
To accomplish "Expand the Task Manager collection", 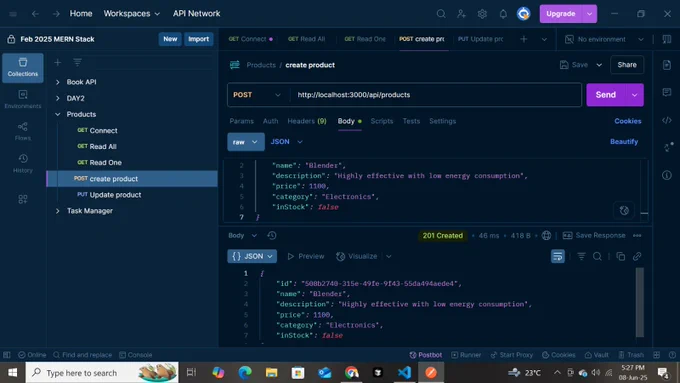I will click(58, 211).
